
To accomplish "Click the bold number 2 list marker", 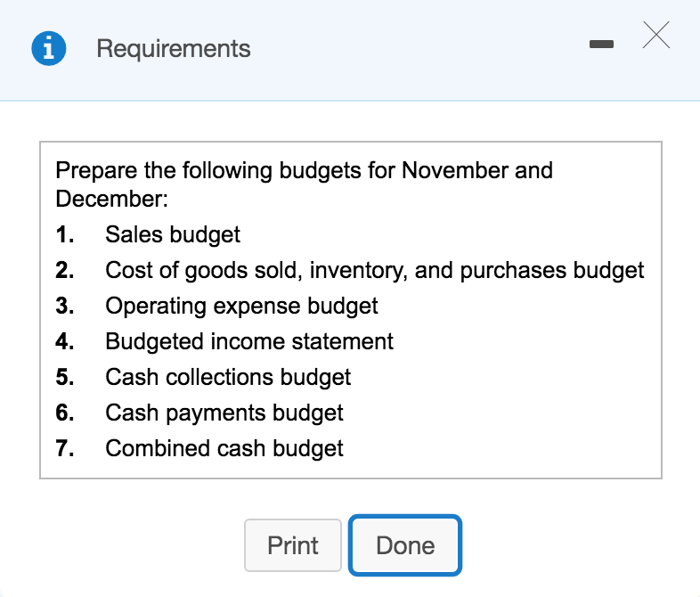I will point(64,270).
